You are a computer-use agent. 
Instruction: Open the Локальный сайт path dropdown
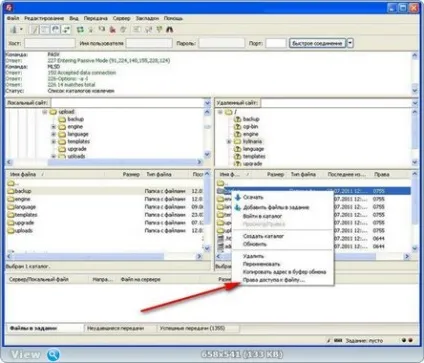207,103
